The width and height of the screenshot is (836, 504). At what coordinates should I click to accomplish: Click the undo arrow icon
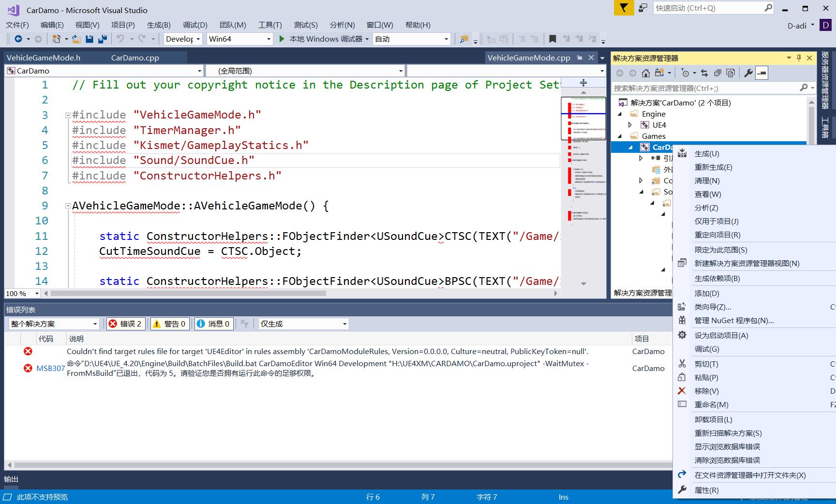120,39
